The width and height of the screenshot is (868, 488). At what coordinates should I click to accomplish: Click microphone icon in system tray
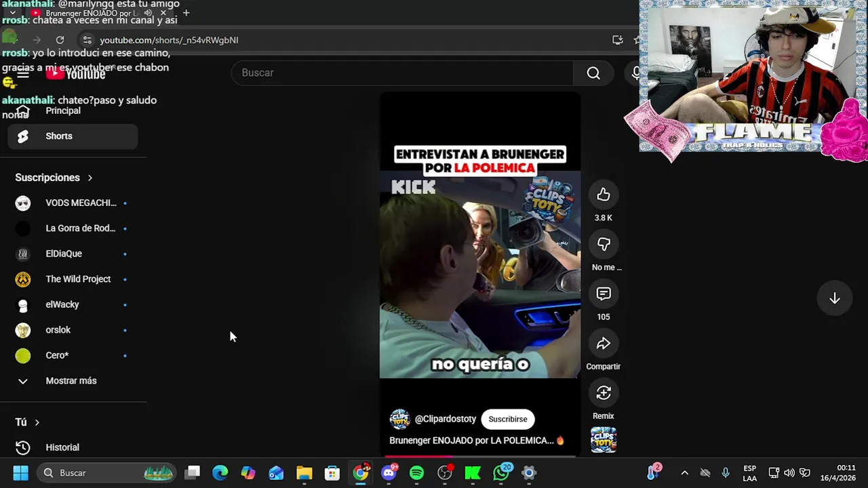pyautogui.click(x=726, y=473)
